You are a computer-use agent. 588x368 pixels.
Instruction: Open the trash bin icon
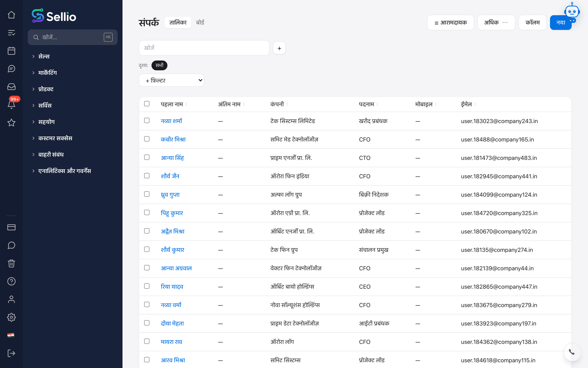(11, 263)
